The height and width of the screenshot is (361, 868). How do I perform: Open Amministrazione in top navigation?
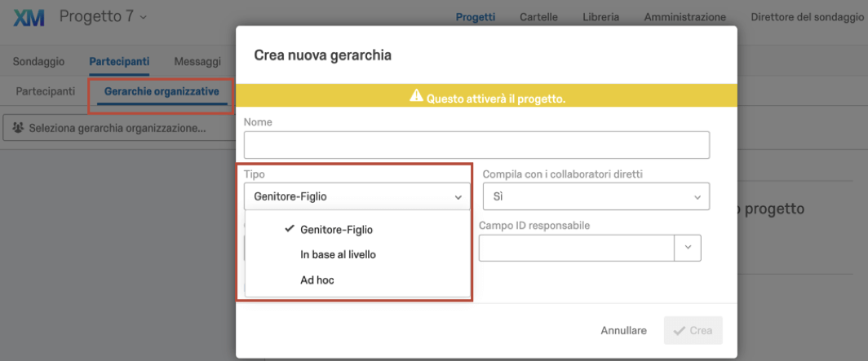684,17
